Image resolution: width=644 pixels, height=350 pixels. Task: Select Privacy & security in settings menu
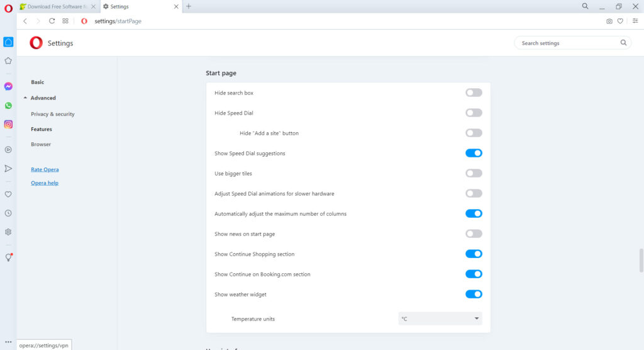(x=53, y=114)
